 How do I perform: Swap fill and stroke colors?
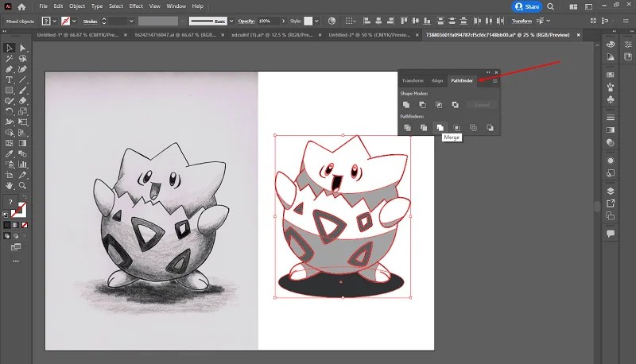25,197
